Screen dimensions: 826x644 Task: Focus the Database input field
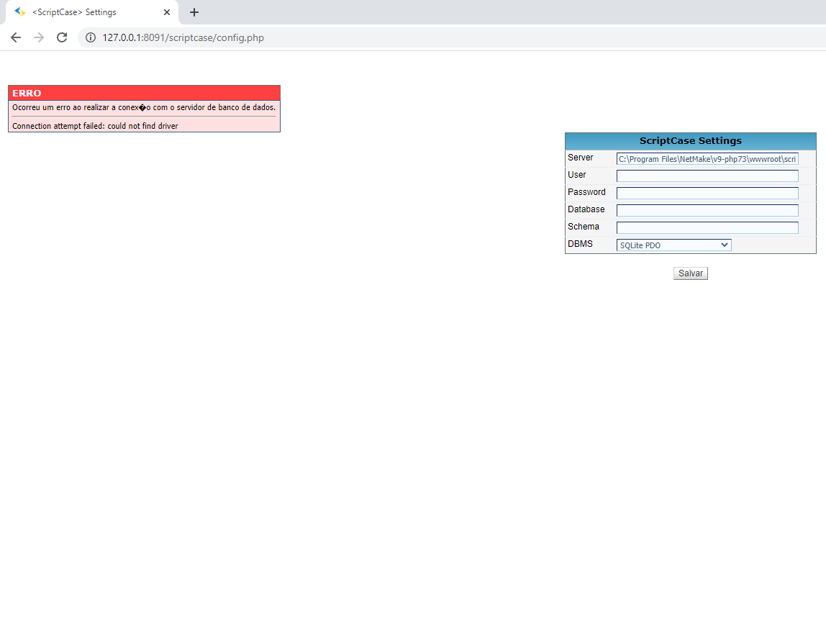(707, 211)
